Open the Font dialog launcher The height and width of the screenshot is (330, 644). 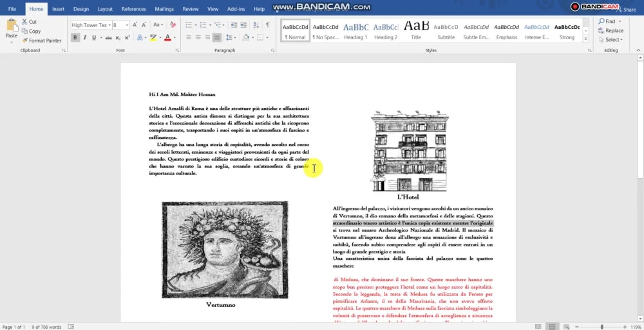(x=178, y=50)
